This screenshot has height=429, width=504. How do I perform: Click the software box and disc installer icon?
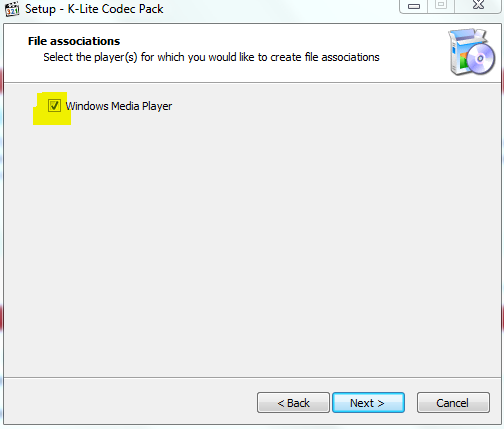point(472,52)
